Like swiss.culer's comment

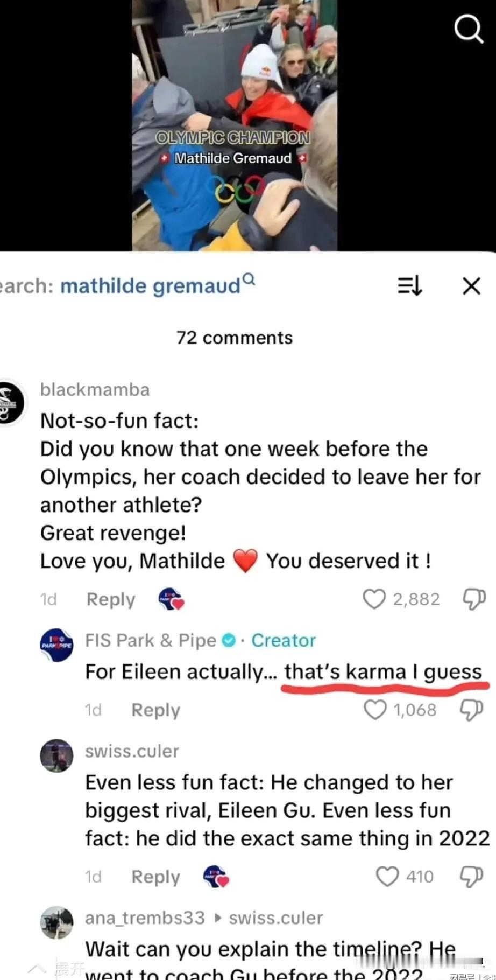(x=387, y=877)
